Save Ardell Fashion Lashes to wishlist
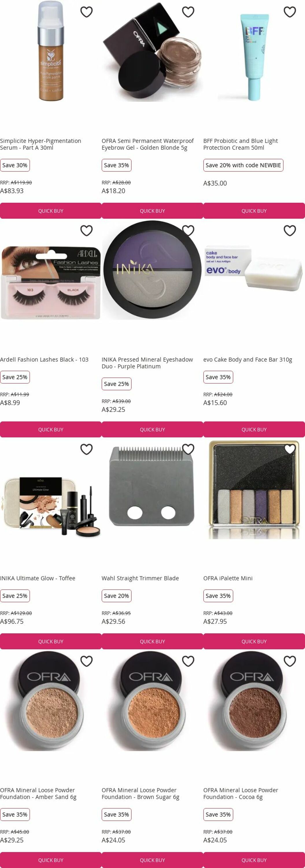Image resolution: width=305 pixels, height=868 pixels. (x=86, y=231)
